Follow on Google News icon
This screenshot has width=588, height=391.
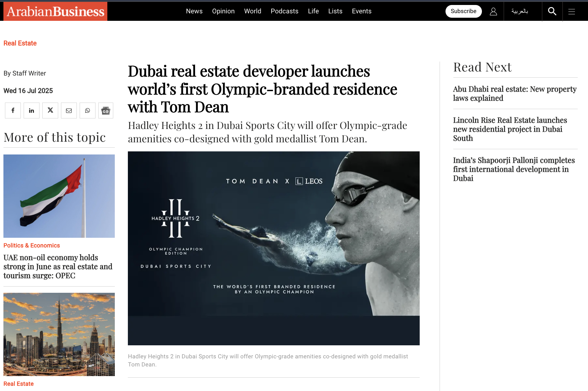[106, 110]
